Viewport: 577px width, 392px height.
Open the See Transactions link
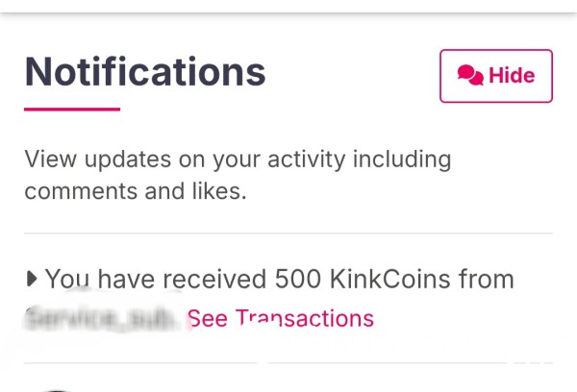281,318
